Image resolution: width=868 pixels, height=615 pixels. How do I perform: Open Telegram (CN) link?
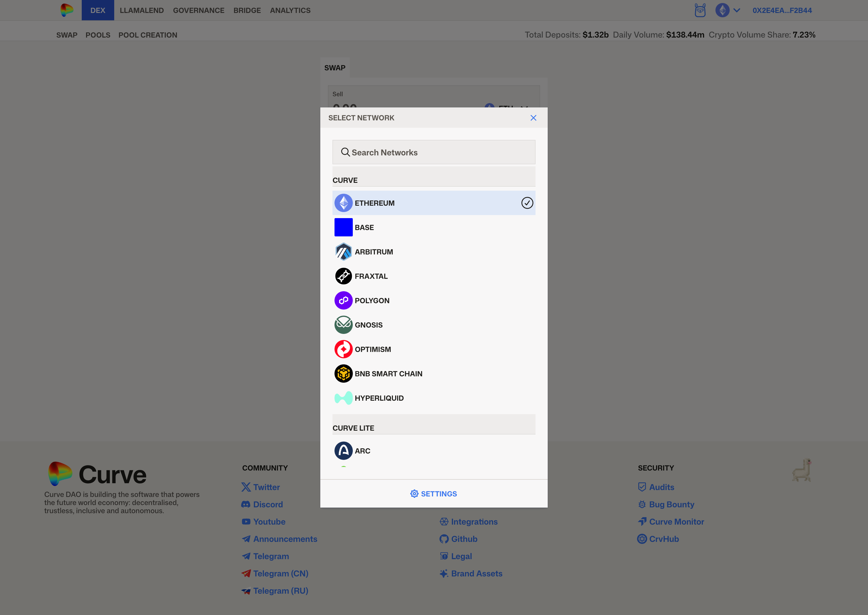click(275, 573)
